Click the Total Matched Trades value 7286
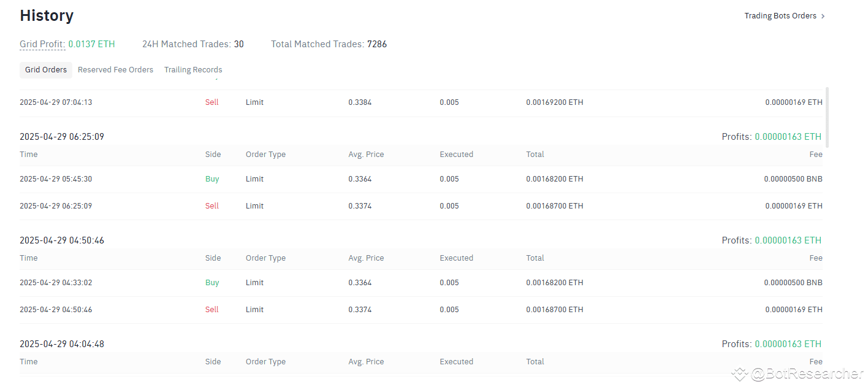Viewport: 868px width, 387px height. pos(377,44)
